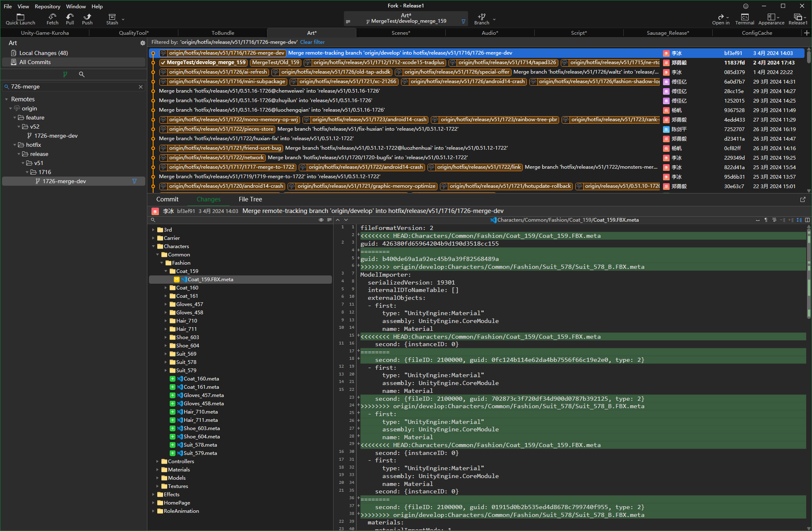The width and height of the screenshot is (812, 531).
Task: Jump to next change with down arrow
Action: pyautogui.click(x=346, y=220)
